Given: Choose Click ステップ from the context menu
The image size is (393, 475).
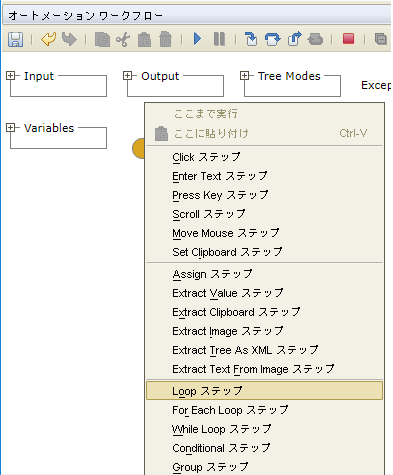Looking at the screenshot, I should pos(264,157).
